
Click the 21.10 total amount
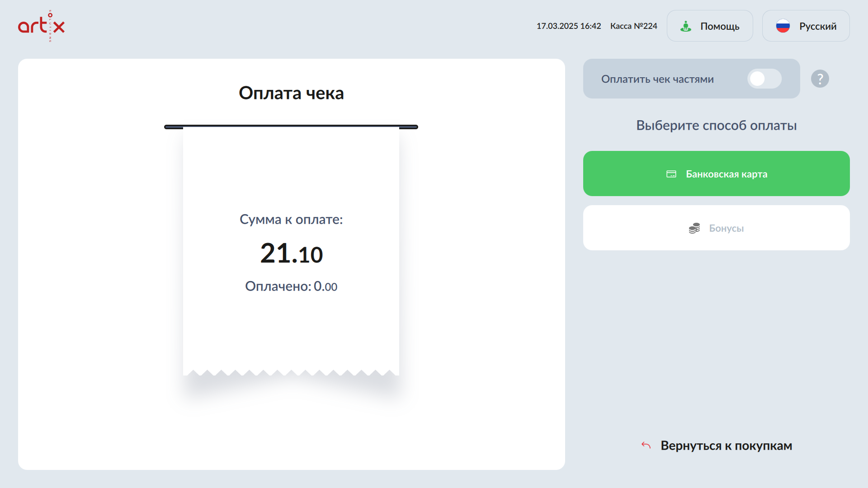291,253
